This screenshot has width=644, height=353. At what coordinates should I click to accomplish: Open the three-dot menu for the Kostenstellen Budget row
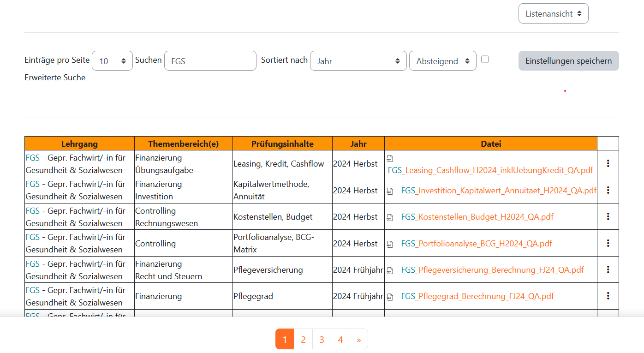pos(608,216)
